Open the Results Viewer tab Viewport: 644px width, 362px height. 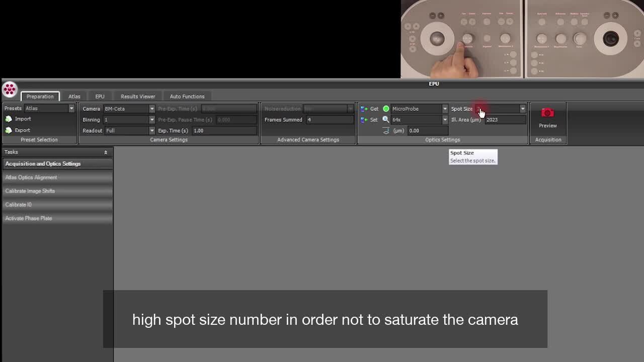tap(138, 97)
